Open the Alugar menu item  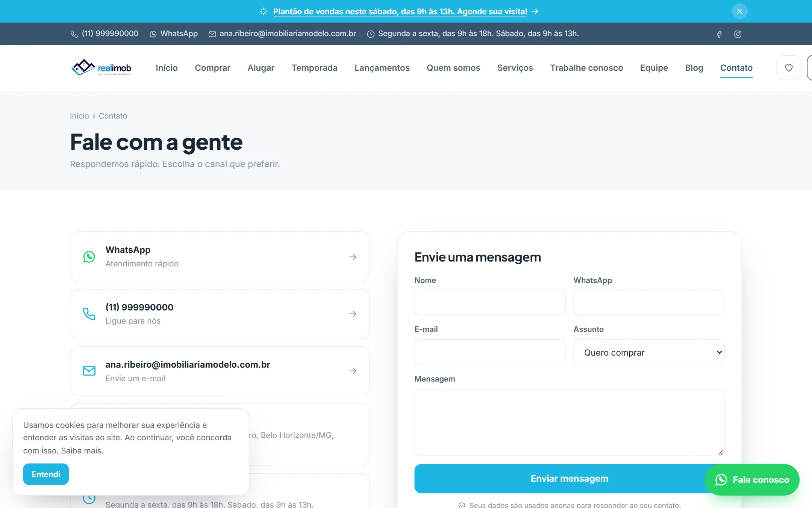pyautogui.click(x=261, y=68)
